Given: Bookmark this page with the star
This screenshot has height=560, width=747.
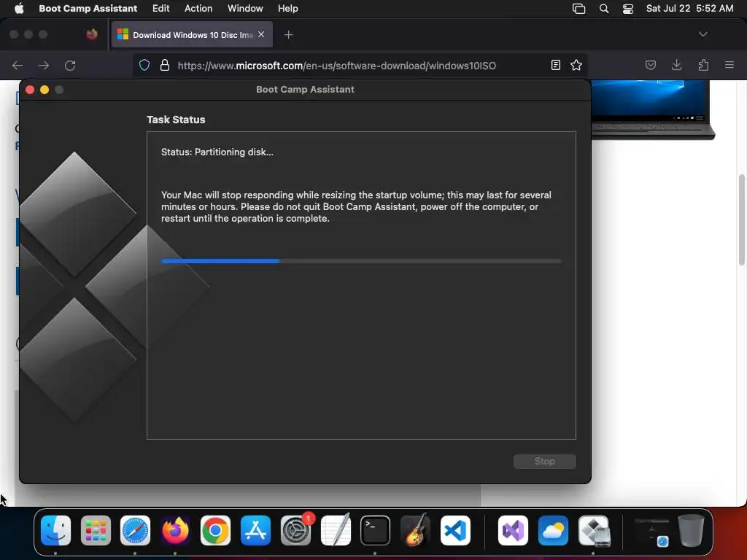Looking at the screenshot, I should 576,65.
